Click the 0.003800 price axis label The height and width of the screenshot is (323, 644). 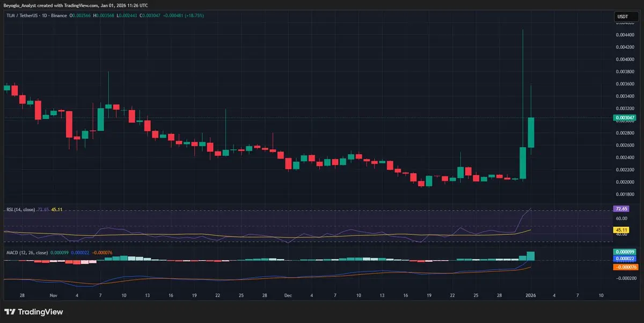pyautogui.click(x=624, y=71)
